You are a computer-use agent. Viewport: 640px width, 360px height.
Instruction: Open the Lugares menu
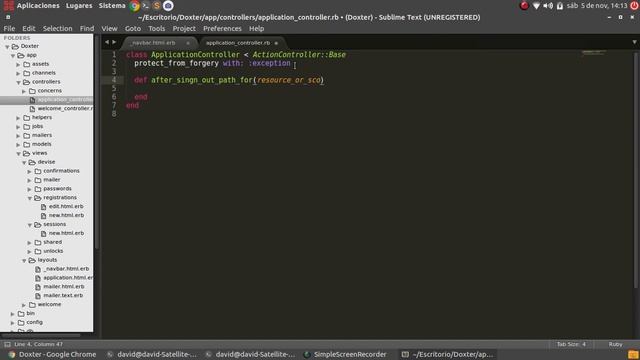click(x=79, y=6)
